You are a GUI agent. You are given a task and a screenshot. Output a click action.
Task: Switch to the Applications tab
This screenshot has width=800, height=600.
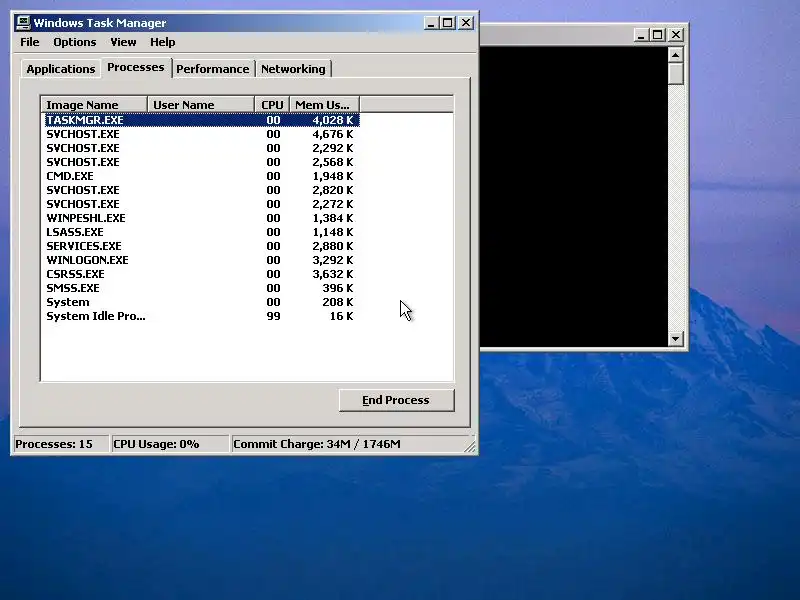click(61, 69)
